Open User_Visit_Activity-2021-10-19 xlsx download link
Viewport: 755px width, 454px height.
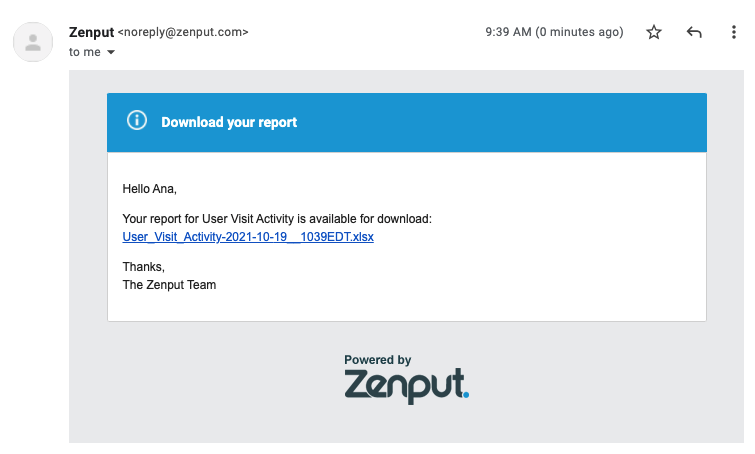tap(248, 237)
